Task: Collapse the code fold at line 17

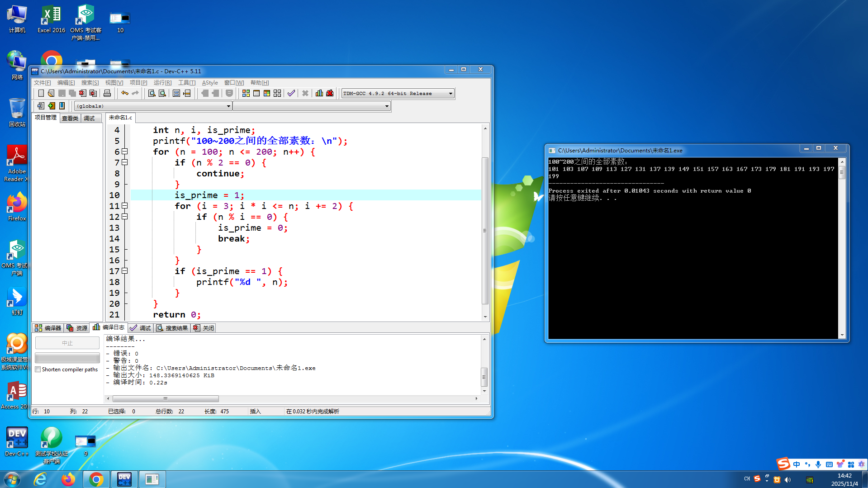Action: tap(125, 271)
